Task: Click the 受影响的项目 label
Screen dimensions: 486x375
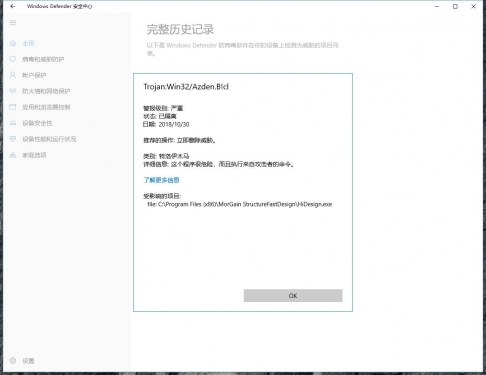Action: click(162, 196)
